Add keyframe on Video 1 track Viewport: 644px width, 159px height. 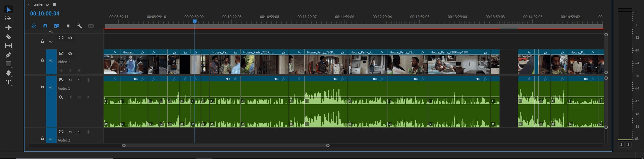tap(70, 71)
